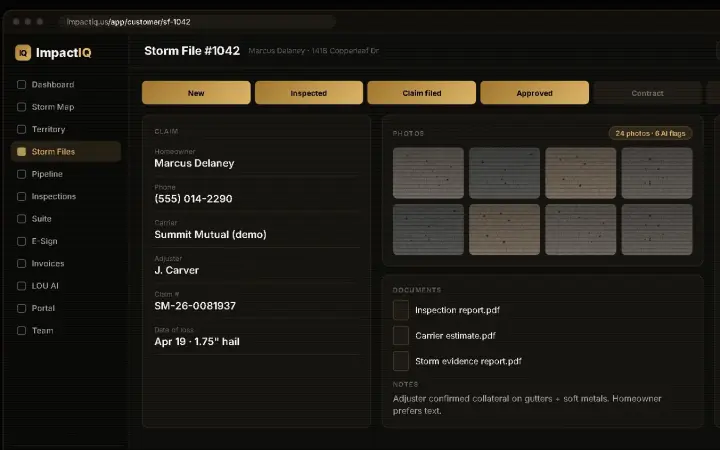The image size is (720, 450).
Task: Open the second photo thumbnail in bottom row
Action: [505, 230]
